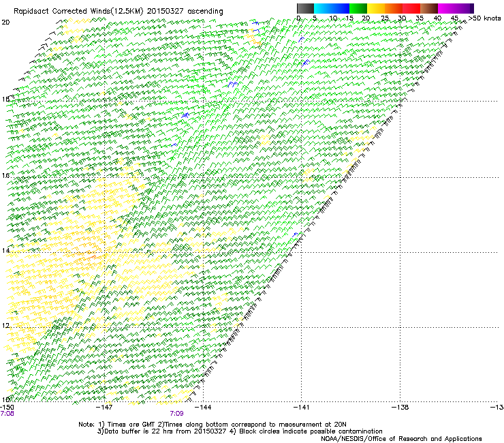
Task: Click the latitude label '16'
Action: (x=5, y=175)
